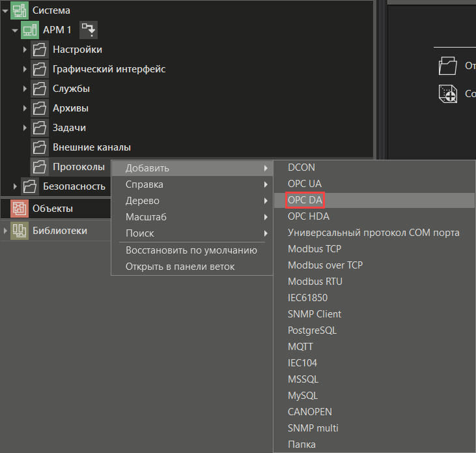
Task: Select OPC DA from the submenu
Action: (x=305, y=200)
